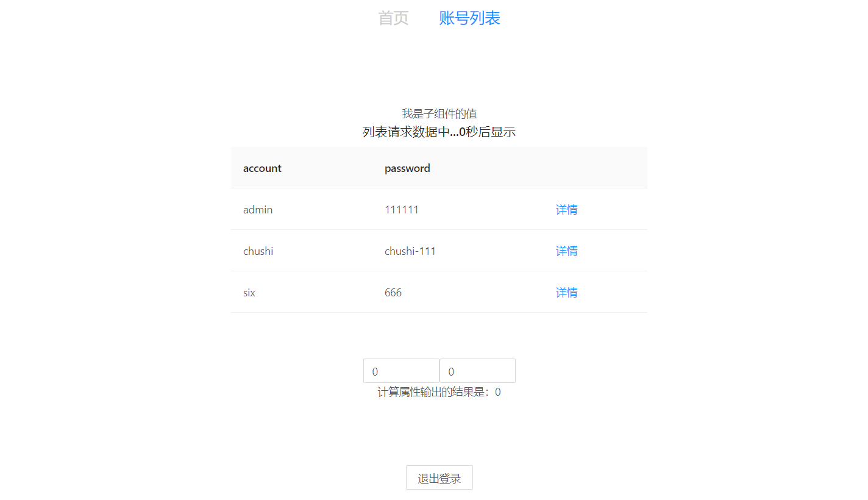This screenshot has height=500, width=868.
Task: Open 详情 for the six account
Action: pos(566,293)
